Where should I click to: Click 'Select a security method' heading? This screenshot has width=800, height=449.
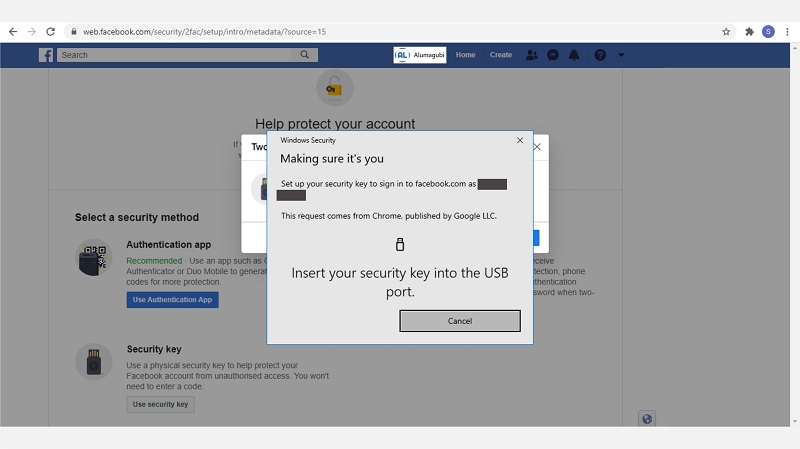coord(137,217)
